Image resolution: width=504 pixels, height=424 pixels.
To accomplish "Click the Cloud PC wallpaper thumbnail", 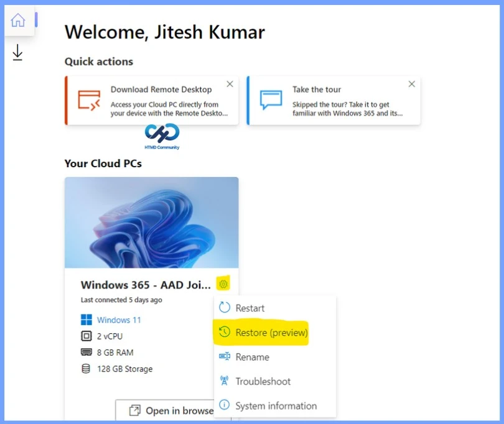I will (x=152, y=223).
